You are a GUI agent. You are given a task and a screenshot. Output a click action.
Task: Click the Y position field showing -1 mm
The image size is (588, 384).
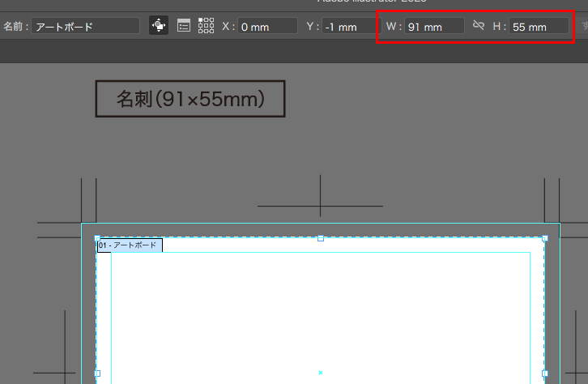[x=352, y=27]
